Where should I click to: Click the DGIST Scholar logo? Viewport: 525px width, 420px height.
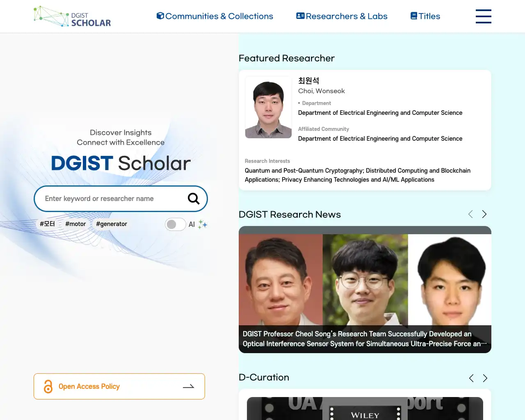pos(72,16)
